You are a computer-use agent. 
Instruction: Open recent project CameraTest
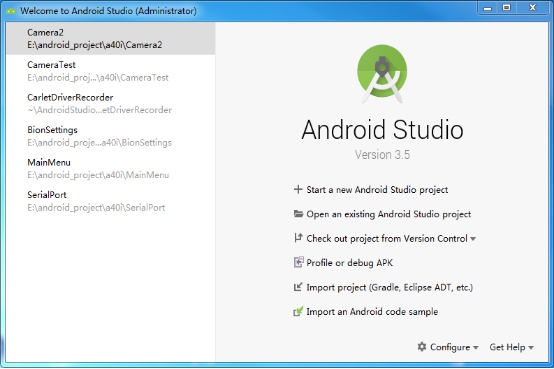coord(111,71)
